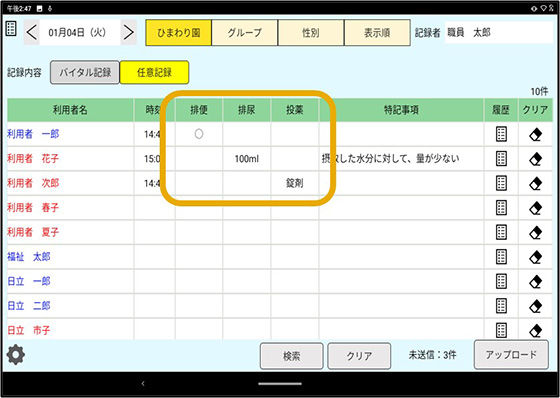Click アップロード button
560x398 pixels.
click(x=511, y=355)
